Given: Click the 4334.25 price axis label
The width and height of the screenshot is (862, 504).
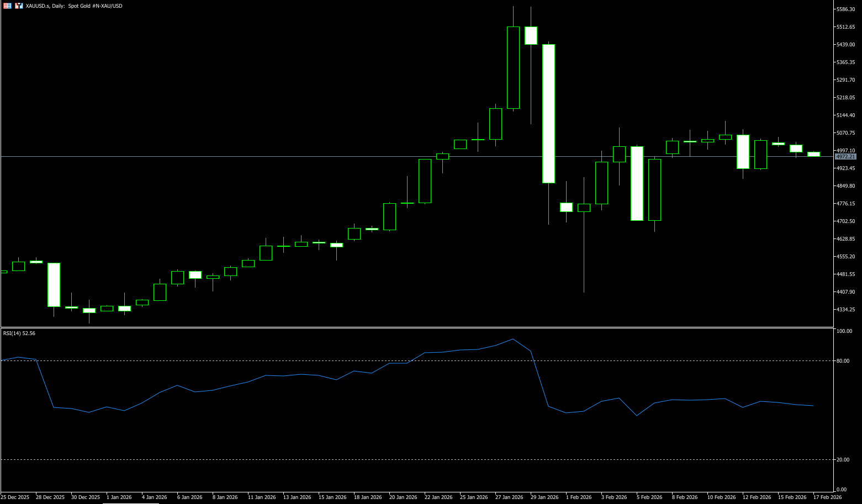Looking at the screenshot, I should coord(845,310).
